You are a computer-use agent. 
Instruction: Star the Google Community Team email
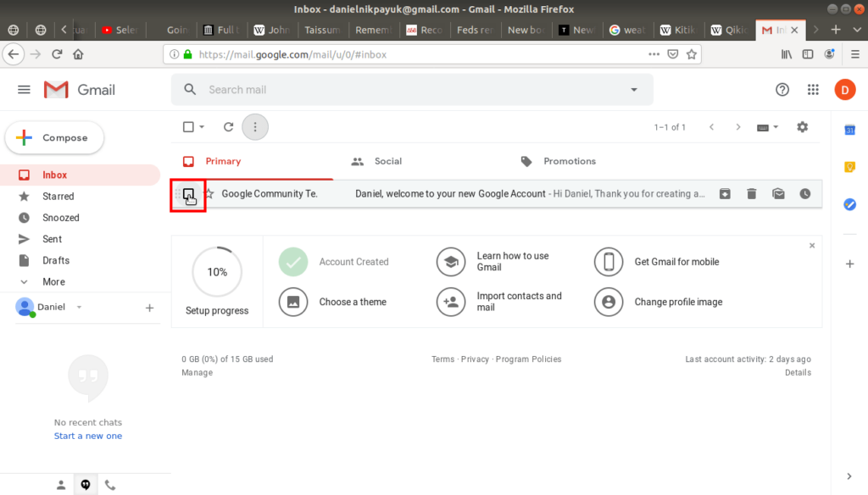pos(209,194)
